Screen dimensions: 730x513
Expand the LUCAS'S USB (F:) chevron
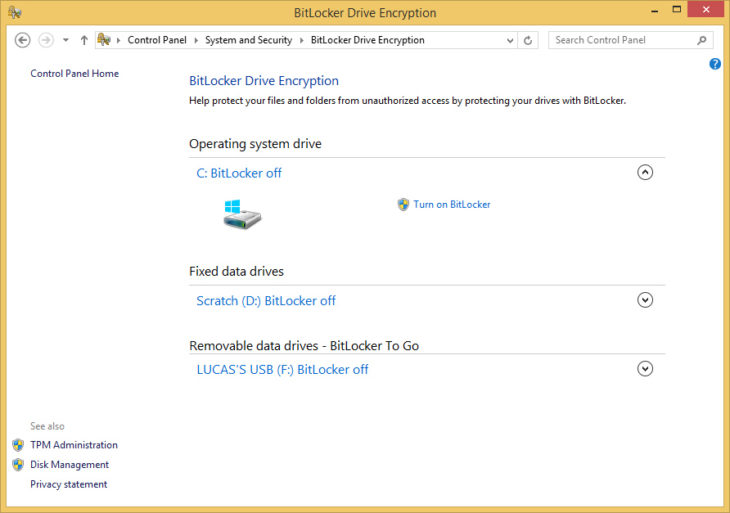click(x=645, y=369)
